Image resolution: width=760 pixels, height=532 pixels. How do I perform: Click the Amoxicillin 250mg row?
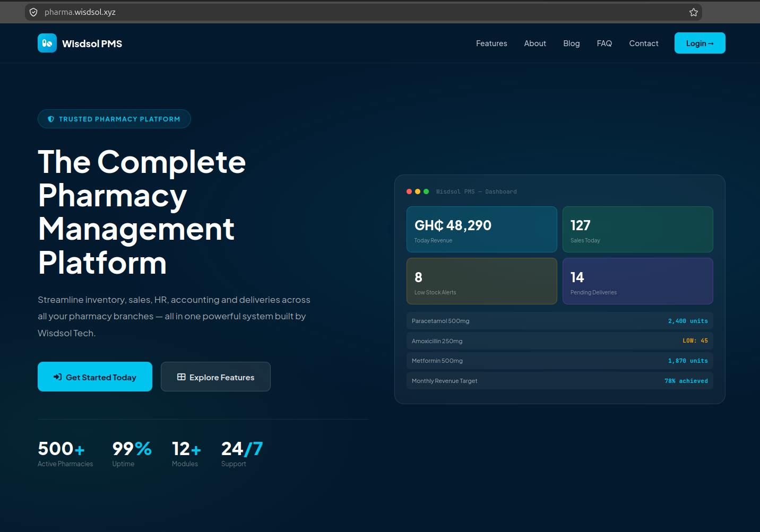pos(560,341)
